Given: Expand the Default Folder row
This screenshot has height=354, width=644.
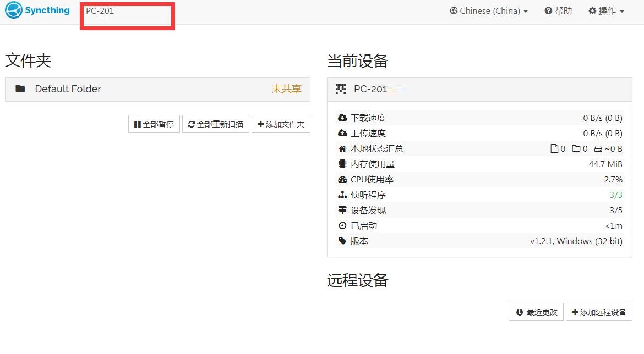Looking at the screenshot, I should tap(157, 88).
